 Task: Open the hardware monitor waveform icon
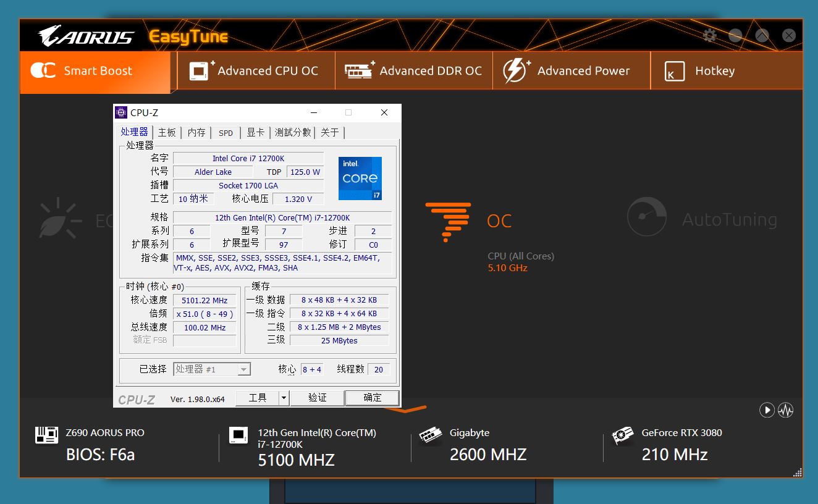click(786, 409)
